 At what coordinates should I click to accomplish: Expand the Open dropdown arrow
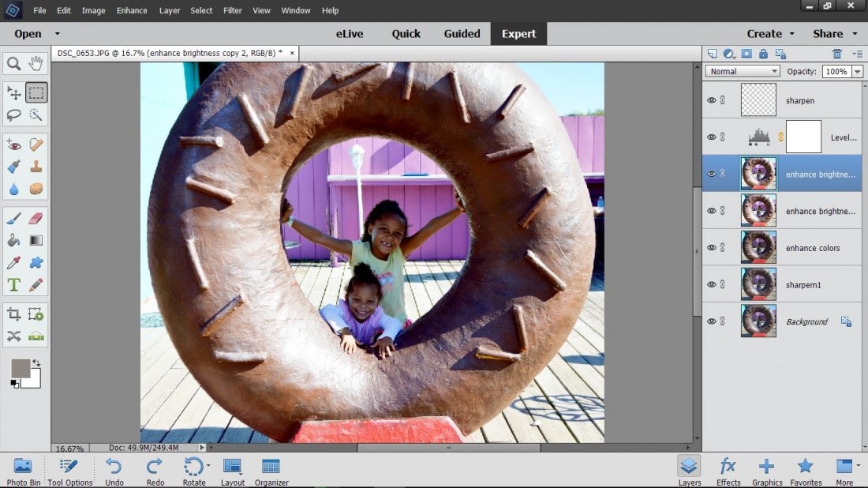point(57,34)
